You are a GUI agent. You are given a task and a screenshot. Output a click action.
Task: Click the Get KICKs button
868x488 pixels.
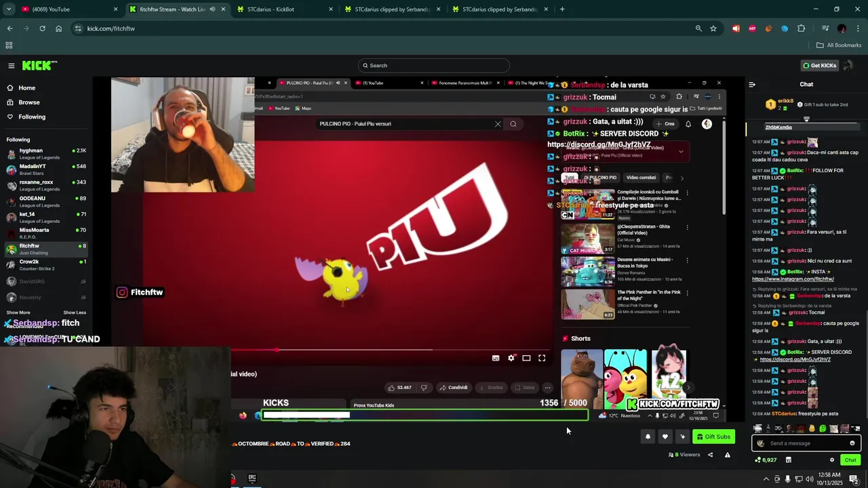819,66
